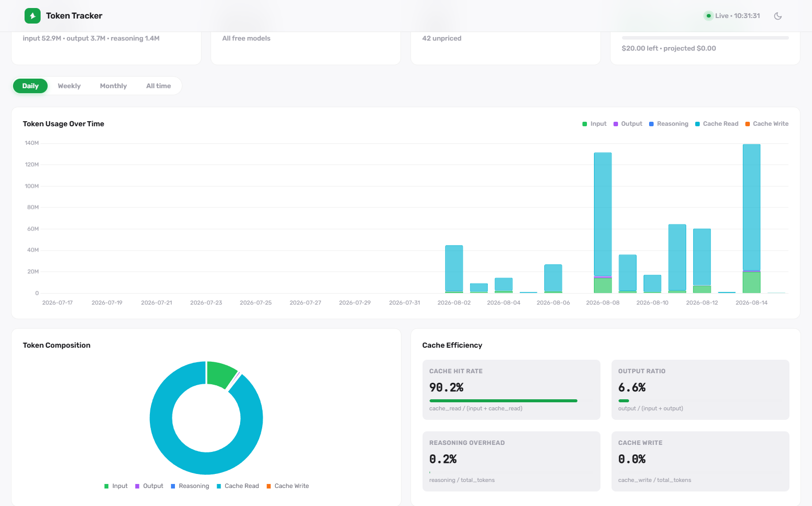812x506 pixels.
Task: Toggle Input series in the usage chart legend
Action: (x=594, y=124)
